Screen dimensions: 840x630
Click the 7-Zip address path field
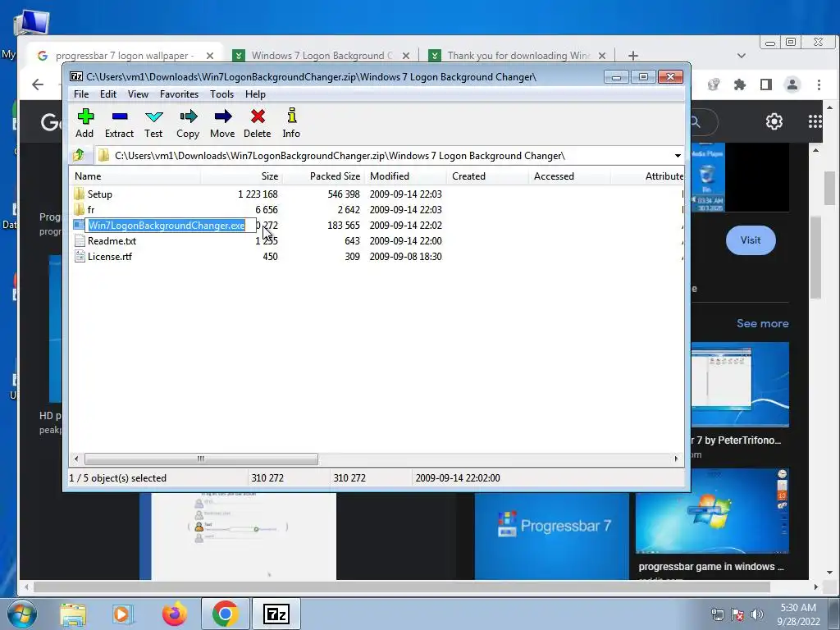coord(383,156)
